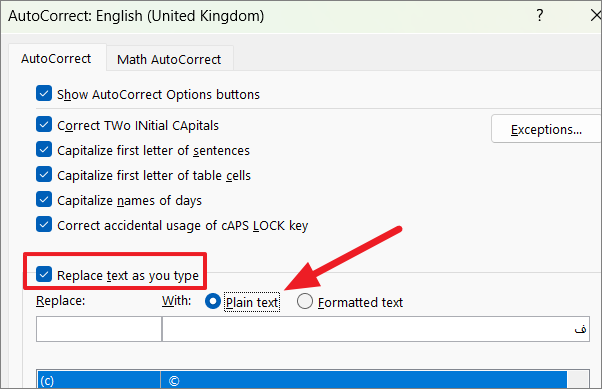
Task: Uncheck Show AutoCorrect Options buttons
Action: pyautogui.click(x=44, y=93)
